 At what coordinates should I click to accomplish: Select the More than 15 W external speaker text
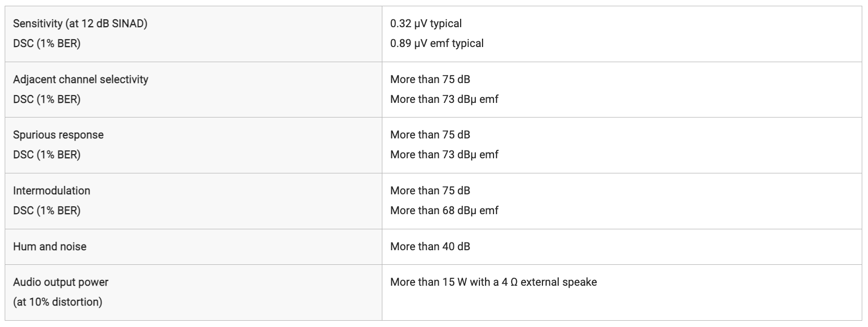pos(493,282)
